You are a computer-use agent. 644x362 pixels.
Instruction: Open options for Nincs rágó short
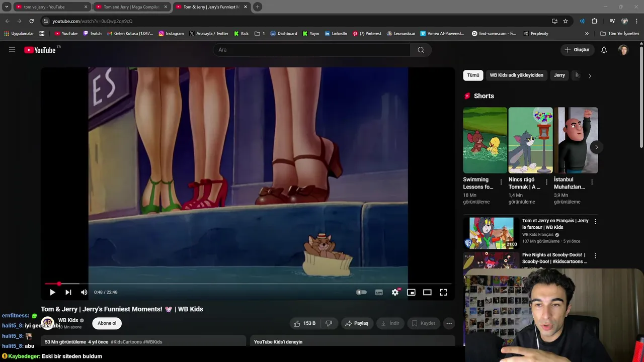[x=546, y=182]
